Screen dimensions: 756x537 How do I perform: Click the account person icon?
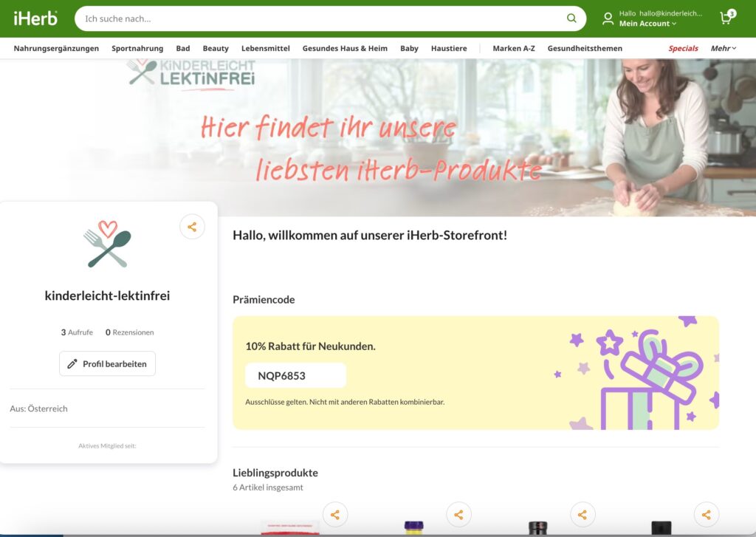coord(608,18)
